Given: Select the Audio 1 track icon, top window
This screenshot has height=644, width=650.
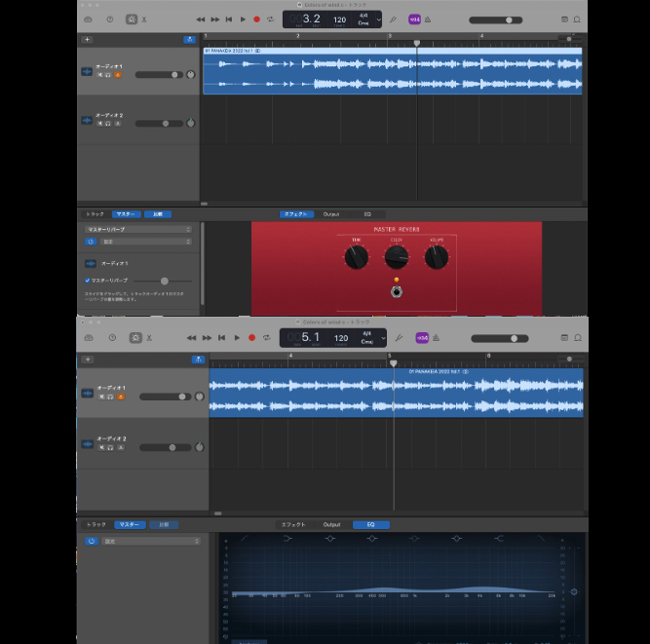Looking at the screenshot, I should click(x=87, y=71).
